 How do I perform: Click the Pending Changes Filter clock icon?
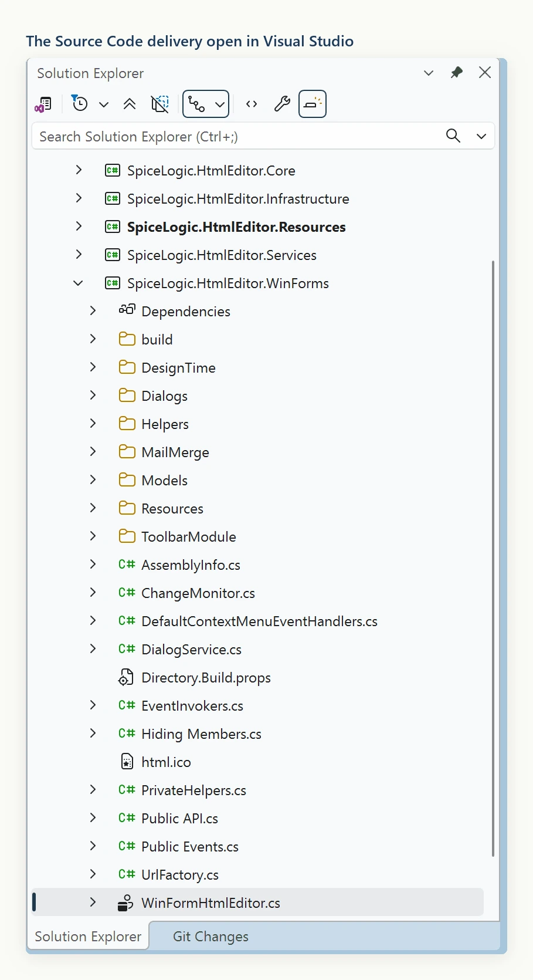click(79, 103)
